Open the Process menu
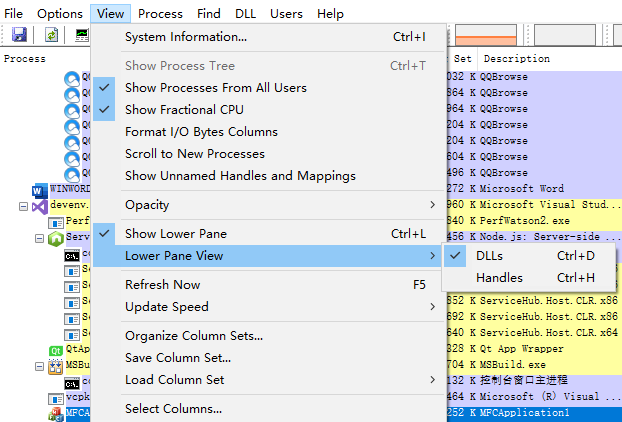Screen dimensions: 622x422 (160, 14)
